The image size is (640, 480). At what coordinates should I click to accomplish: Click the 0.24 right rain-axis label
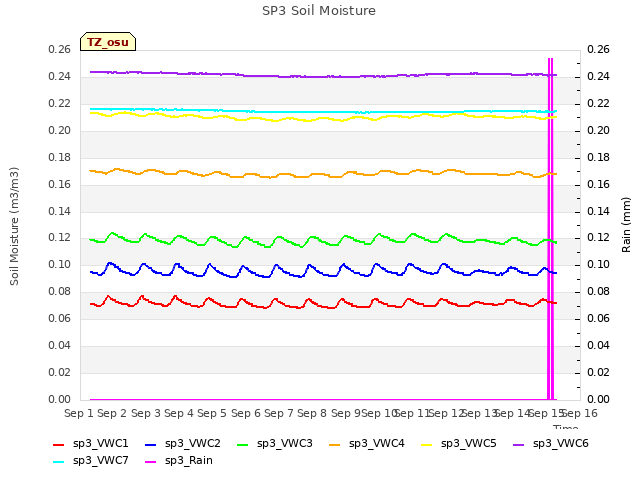pos(598,76)
